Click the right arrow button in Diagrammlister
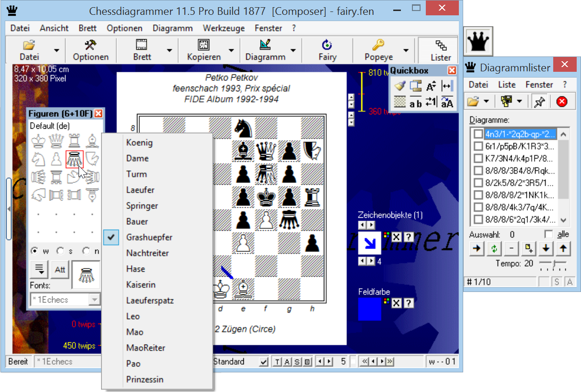The height and width of the screenshot is (392, 581). 477,249
